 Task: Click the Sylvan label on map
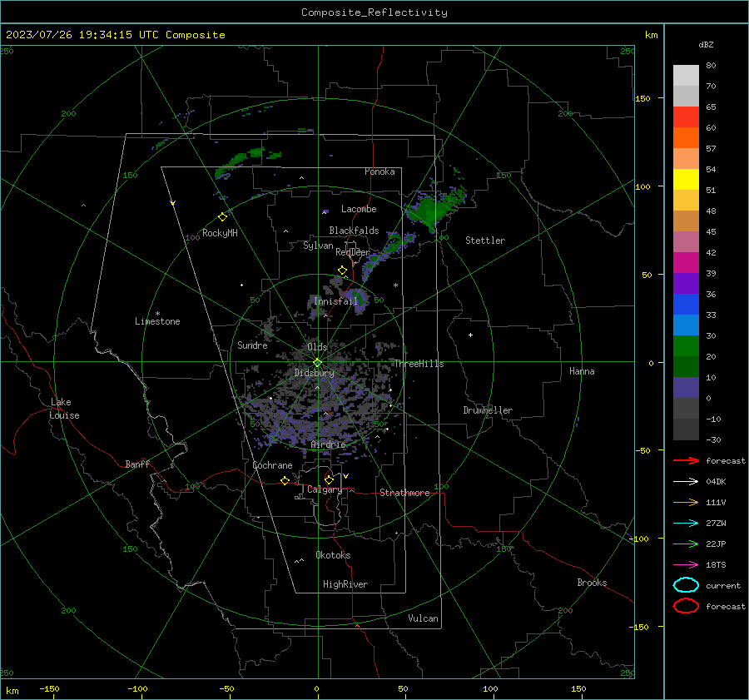click(318, 246)
